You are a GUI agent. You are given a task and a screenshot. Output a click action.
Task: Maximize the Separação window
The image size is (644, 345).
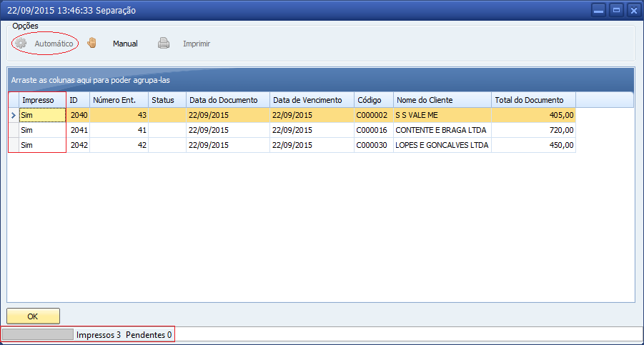(x=617, y=10)
